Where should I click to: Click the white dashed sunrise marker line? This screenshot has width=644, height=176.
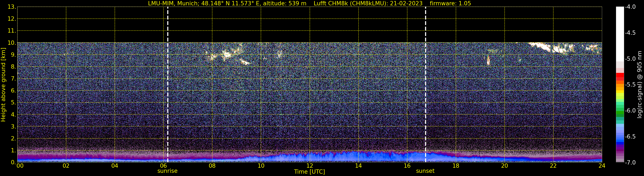tap(168, 85)
